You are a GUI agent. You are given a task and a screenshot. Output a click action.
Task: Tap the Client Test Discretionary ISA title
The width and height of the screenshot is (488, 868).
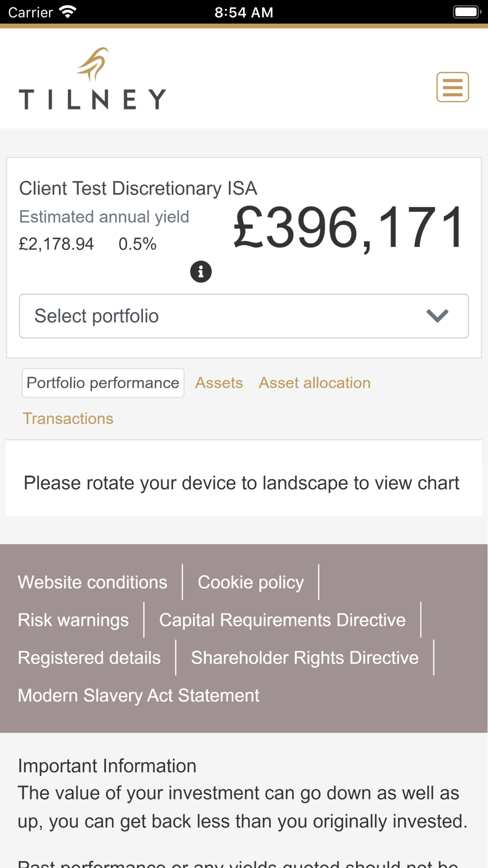(138, 188)
